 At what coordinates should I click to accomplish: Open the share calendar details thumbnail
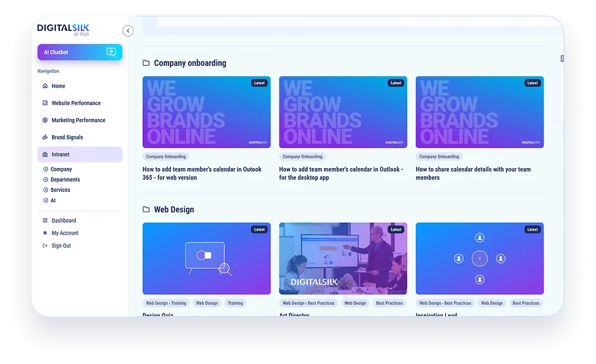(480, 112)
